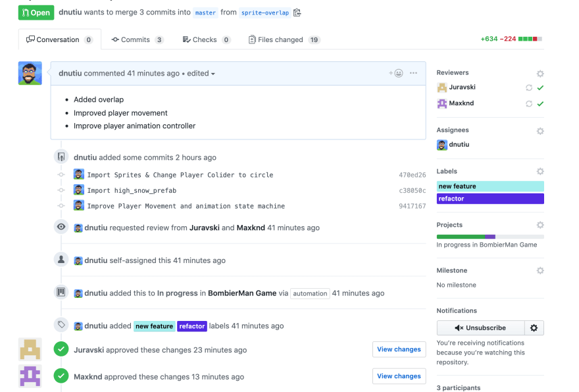Open dnutiu assignee name in sidebar
Screen dimensions: 579x392
pyautogui.click(x=459, y=144)
